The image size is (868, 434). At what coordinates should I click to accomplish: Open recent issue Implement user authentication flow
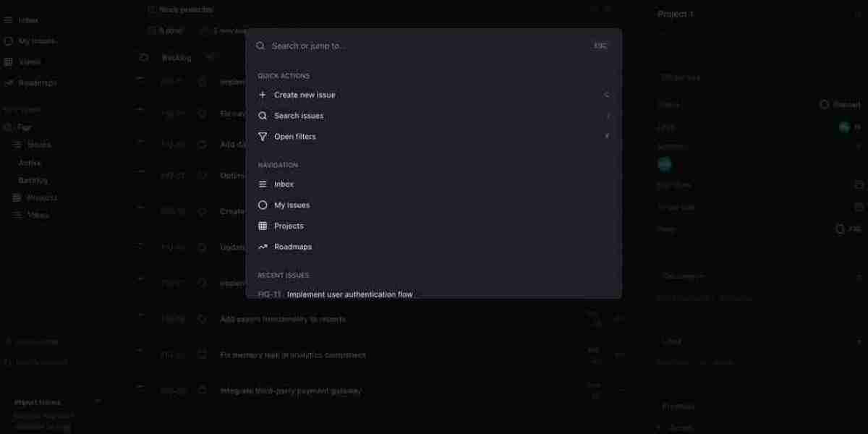[x=350, y=294]
